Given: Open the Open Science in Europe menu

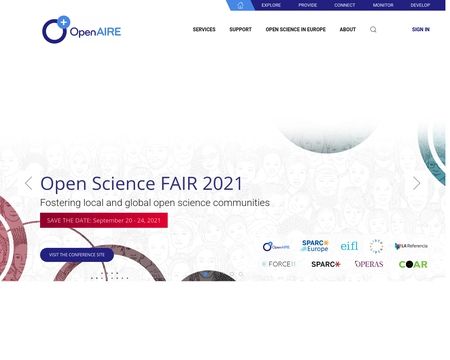Looking at the screenshot, I should coord(296,29).
